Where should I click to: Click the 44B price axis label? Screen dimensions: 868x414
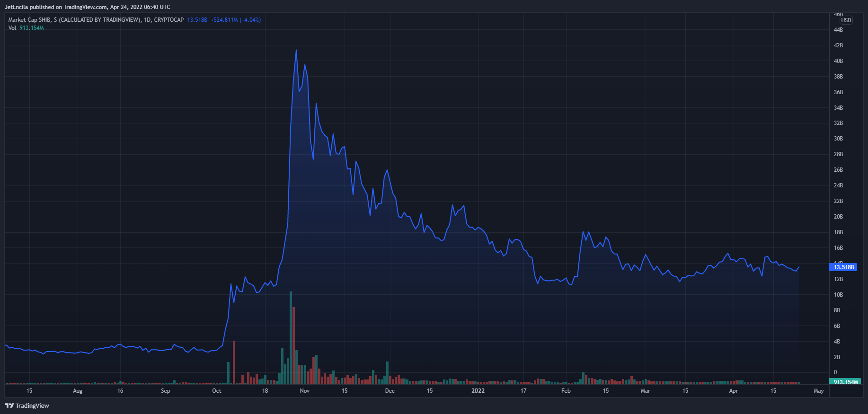click(x=838, y=30)
